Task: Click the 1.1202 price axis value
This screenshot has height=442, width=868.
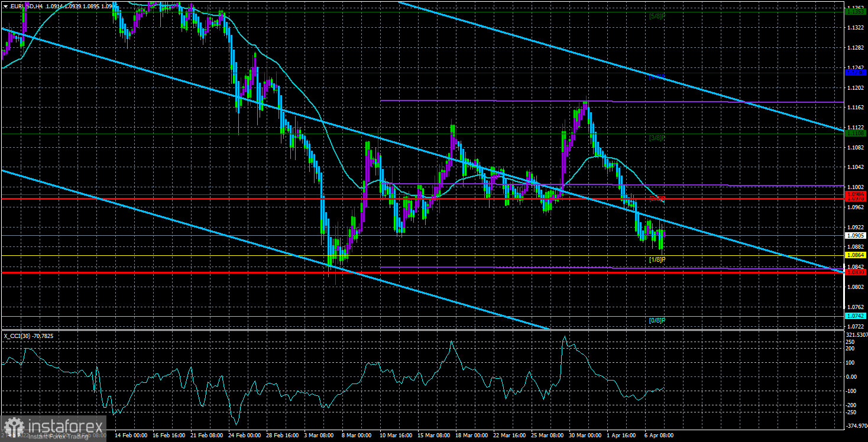Action: [856, 87]
